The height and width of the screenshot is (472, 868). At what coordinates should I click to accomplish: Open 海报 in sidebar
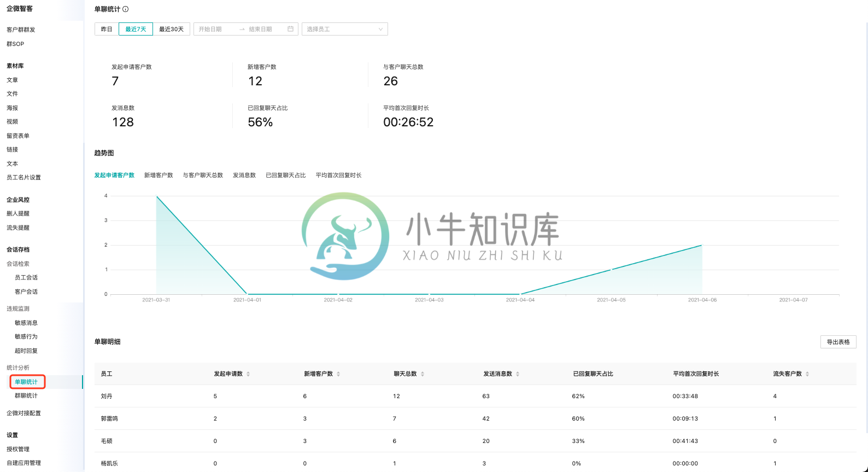(x=12, y=108)
